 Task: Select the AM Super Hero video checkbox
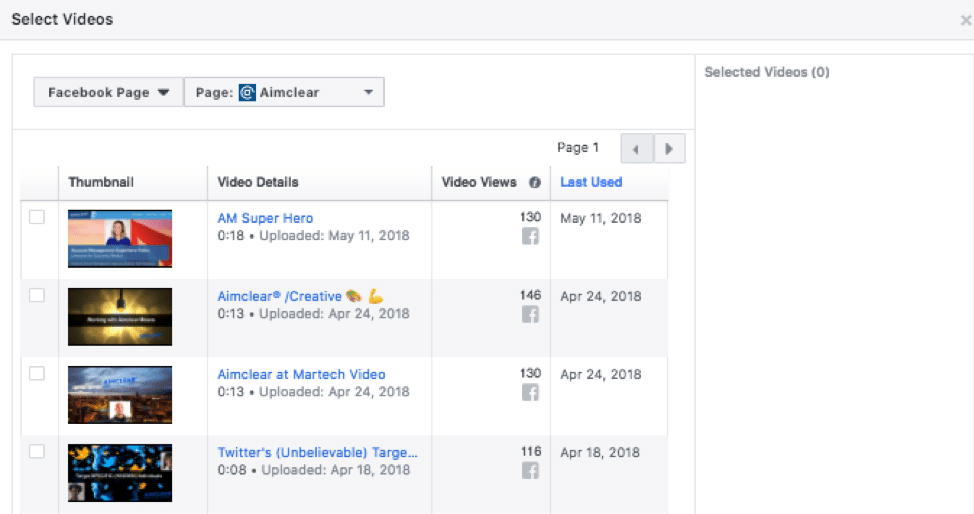(x=37, y=217)
